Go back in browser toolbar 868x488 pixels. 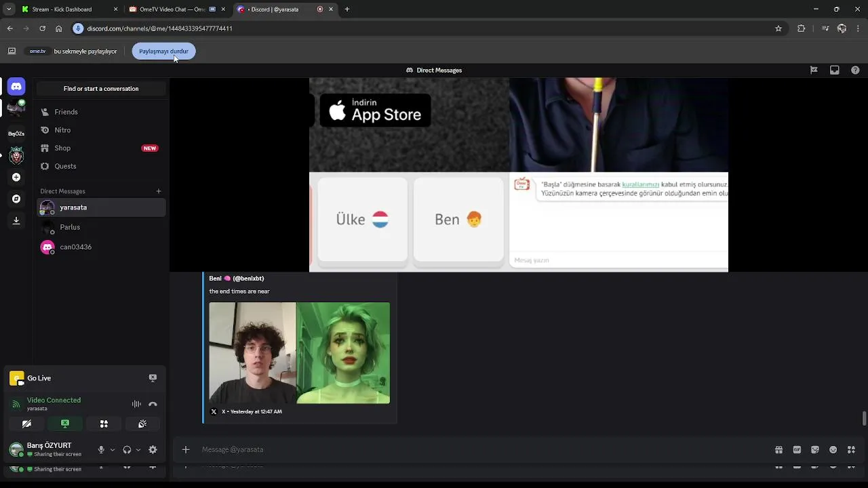tap(9, 28)
